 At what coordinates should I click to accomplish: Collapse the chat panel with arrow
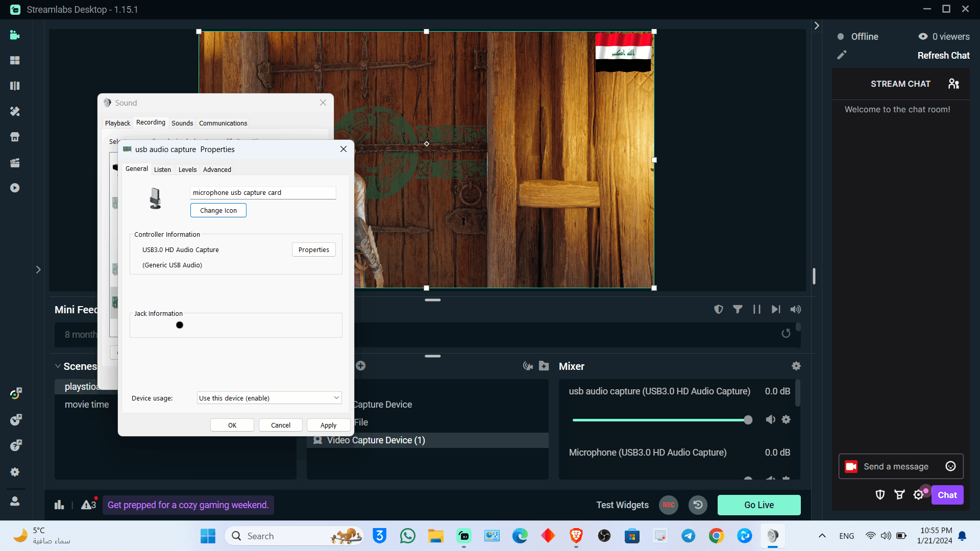tap(817, 26)
